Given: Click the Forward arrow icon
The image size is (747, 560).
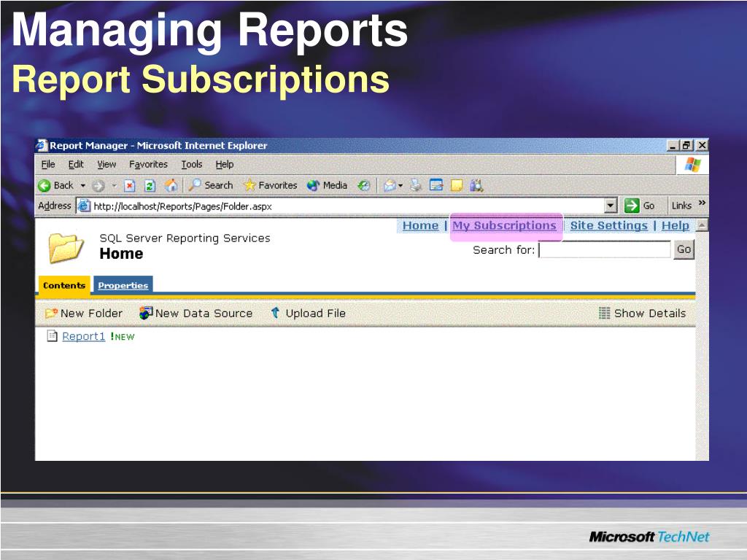Looking at the screenshot, I should pyautogui.click(x=98, y=186).
